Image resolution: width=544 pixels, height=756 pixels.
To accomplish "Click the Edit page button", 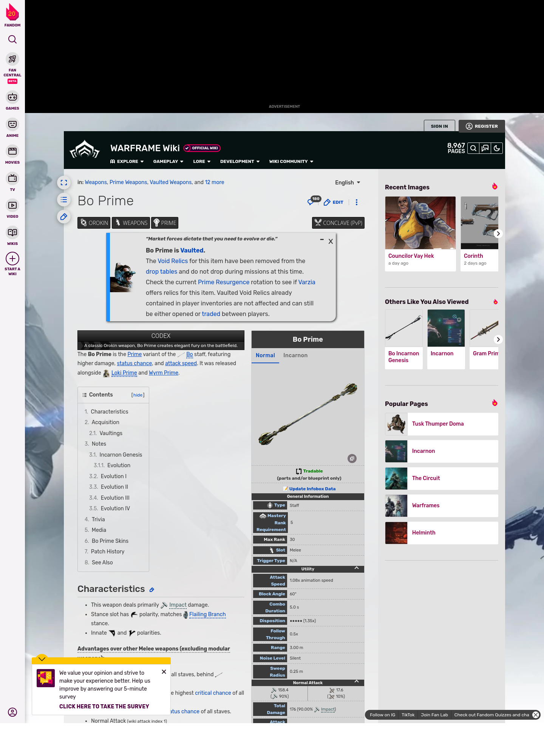I will tap(334, 202).
